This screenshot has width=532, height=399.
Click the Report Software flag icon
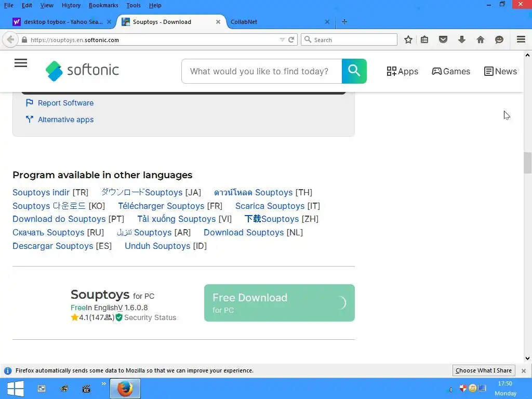(30, 102)
